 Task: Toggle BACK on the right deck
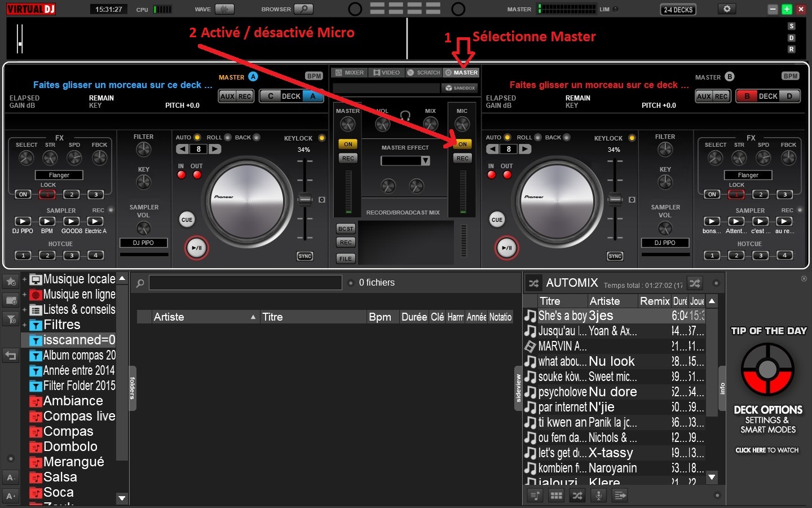point(566,137)
